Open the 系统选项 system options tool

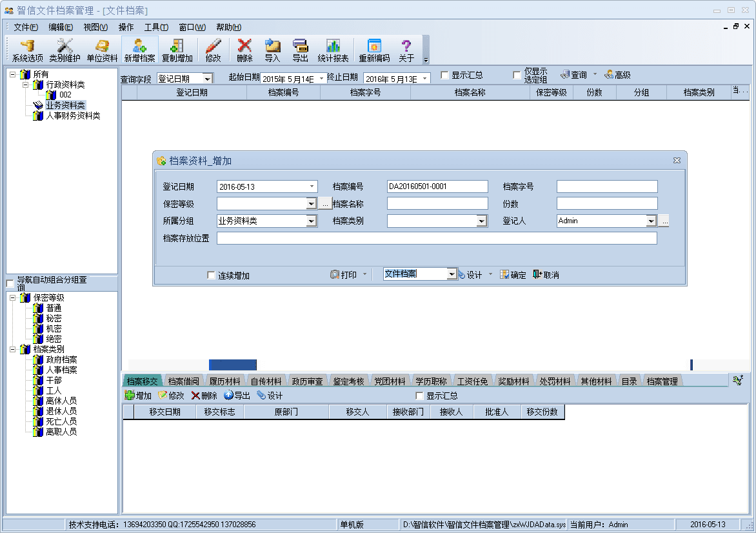[27, 50]
